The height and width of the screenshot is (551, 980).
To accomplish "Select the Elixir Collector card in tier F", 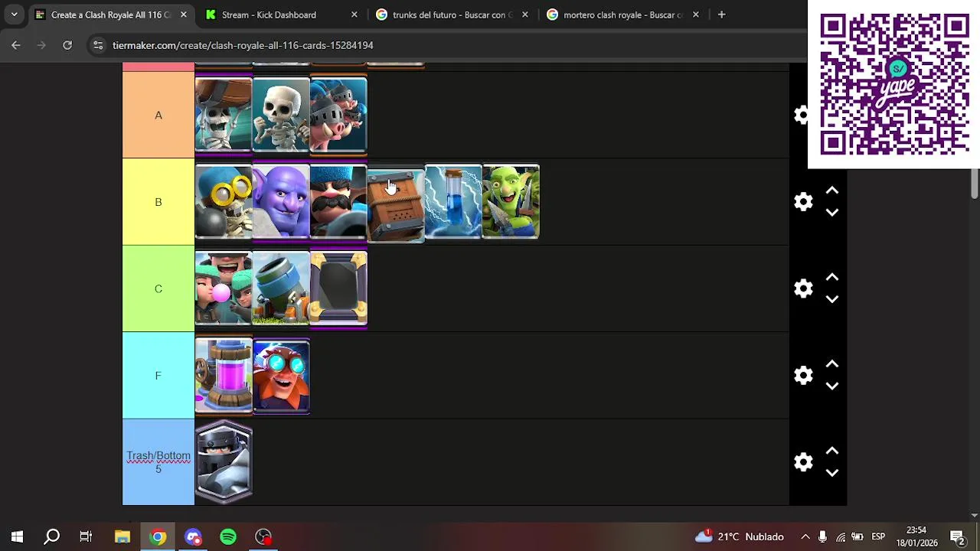I will pyautogui.click(x=224, y=376).
